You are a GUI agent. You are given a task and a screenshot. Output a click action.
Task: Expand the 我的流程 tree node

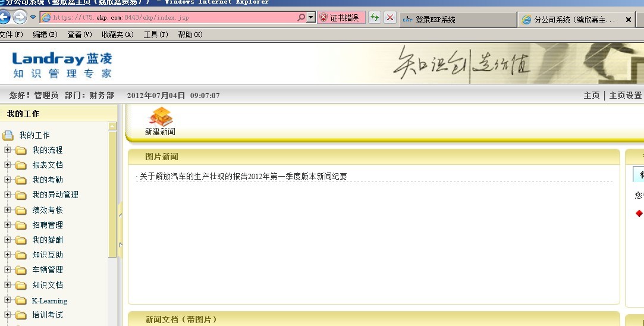(x=7, y=150)
